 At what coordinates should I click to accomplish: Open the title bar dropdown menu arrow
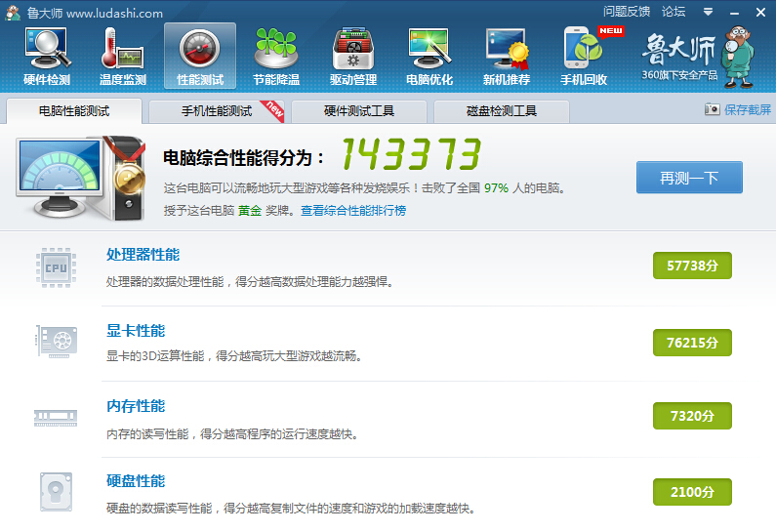tap(709, 12)
